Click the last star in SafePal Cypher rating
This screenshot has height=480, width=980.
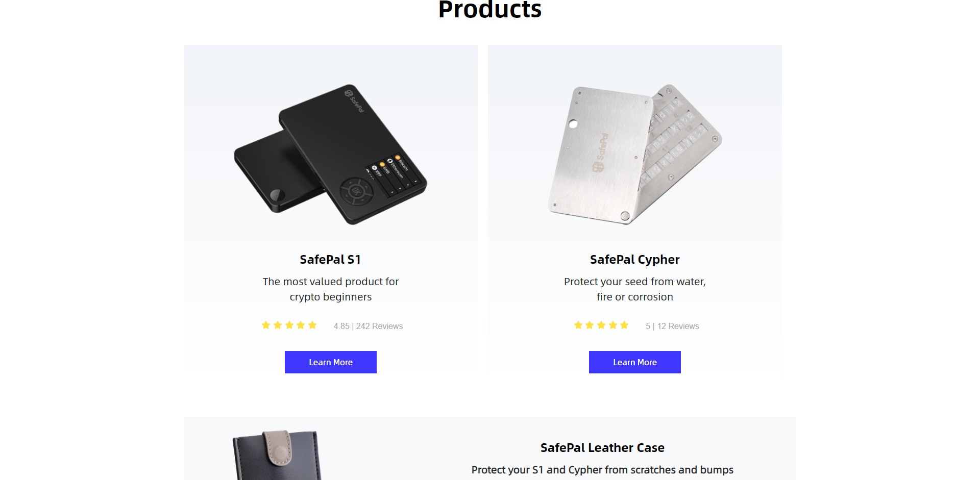click(624, 325)
